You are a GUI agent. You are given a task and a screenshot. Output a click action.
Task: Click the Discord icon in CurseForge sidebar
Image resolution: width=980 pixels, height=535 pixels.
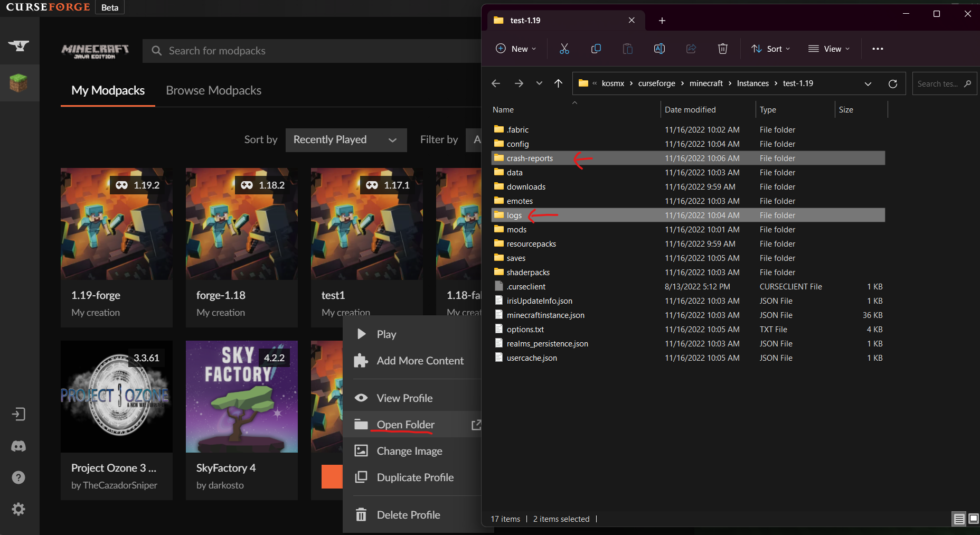click(18, 446)
